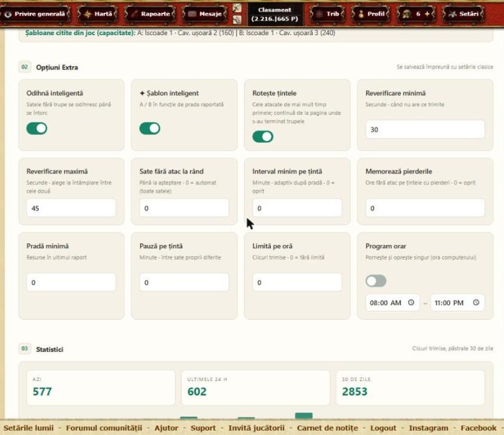Focus the Interval minim pe țintă field

[x=298, y=208]
